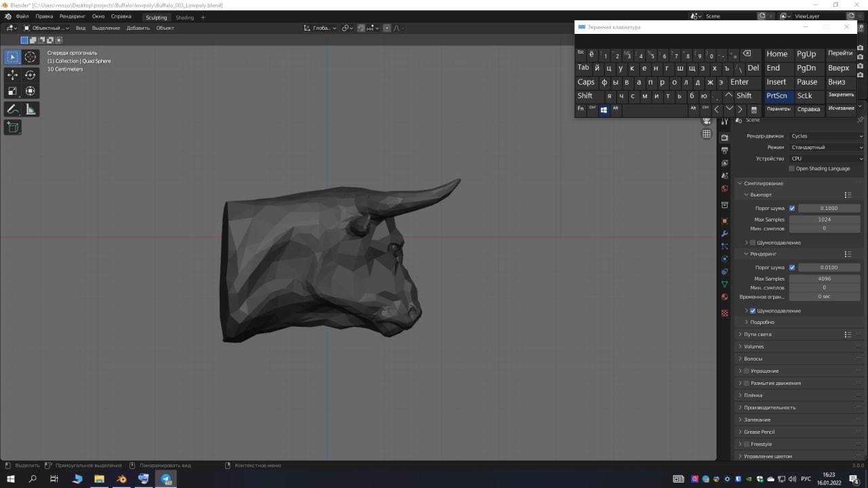Enable Размытие движения checkbox

(x=747, y=383)
